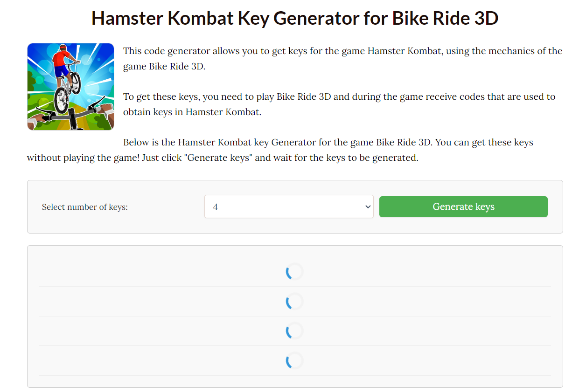Click the first loading spinner
The height and width of the screenshot is (392, 586).
point(294,271)
